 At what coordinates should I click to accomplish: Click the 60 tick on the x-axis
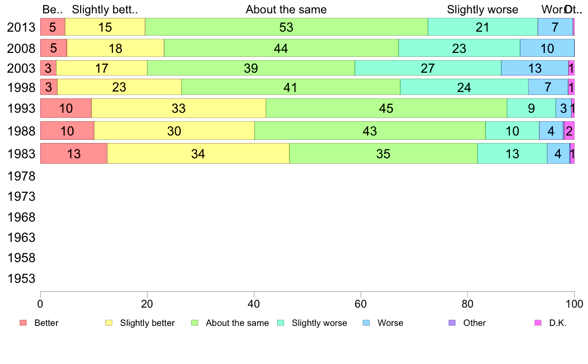point(361,304)
